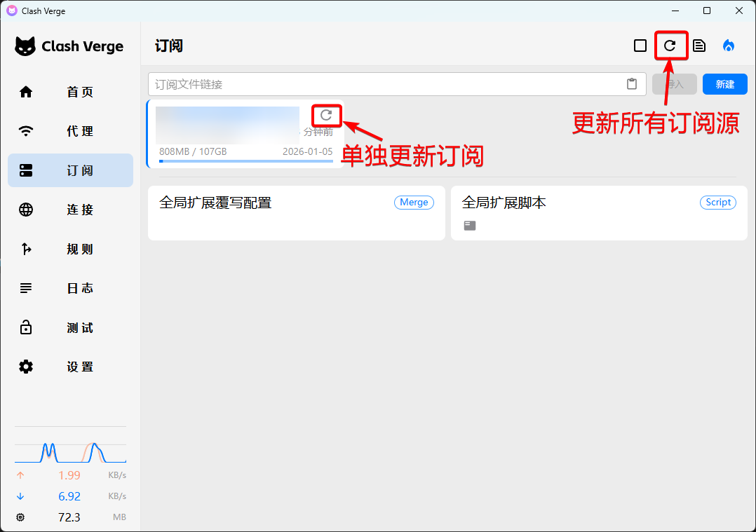
Task: Click the Clash Verge cat logo
Action: click(25, 47)
